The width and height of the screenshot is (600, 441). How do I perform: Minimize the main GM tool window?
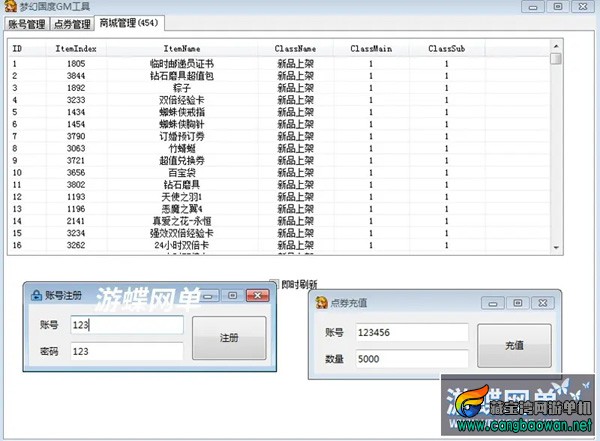point(533,7)
